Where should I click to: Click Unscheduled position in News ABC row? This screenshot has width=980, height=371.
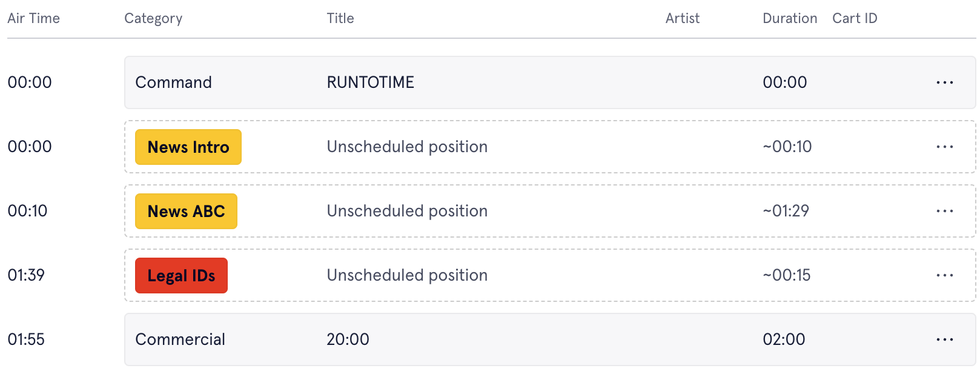407,211
